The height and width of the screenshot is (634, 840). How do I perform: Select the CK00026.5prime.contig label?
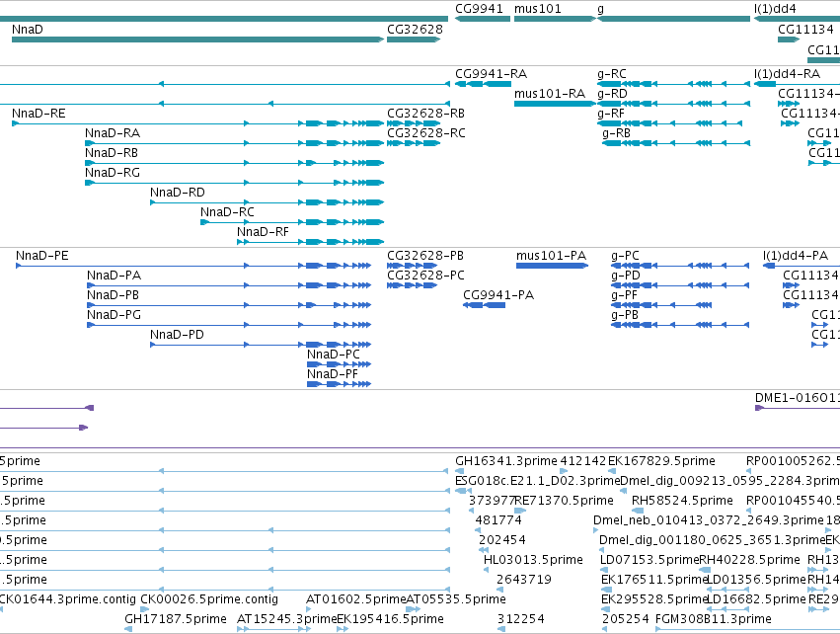(209, 600)
